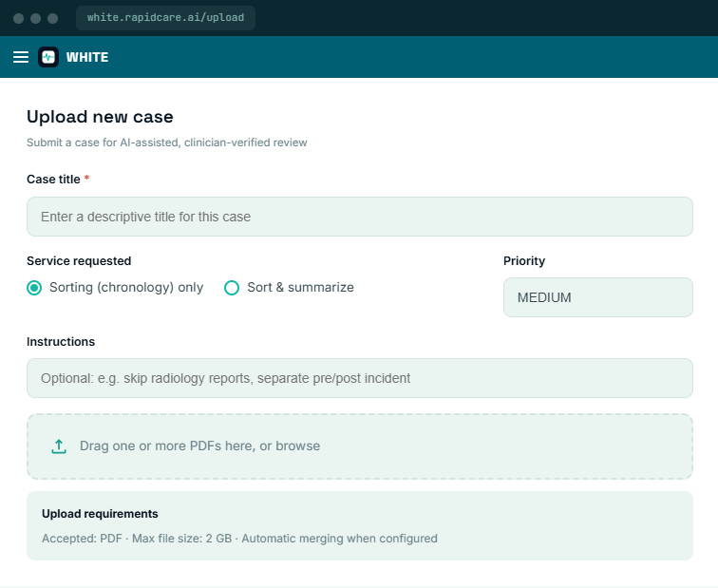Focus the Case title input field
718x588 pixels.
click(360, 217)
